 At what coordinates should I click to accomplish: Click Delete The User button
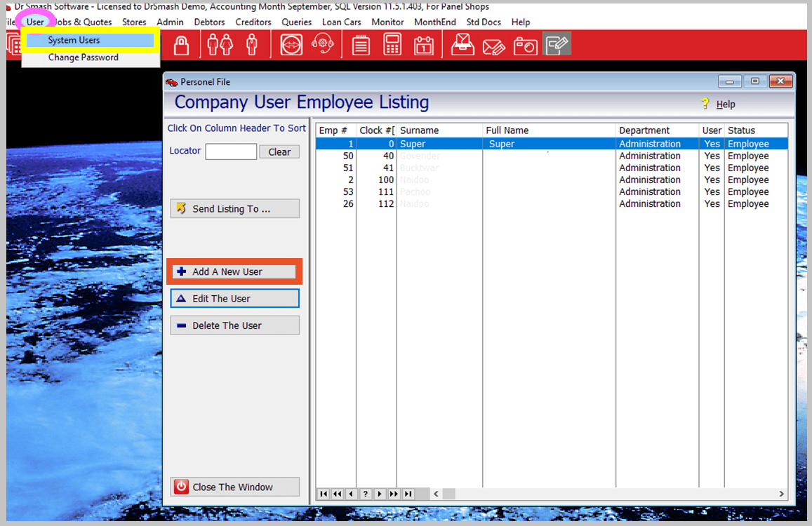[234, 325]
